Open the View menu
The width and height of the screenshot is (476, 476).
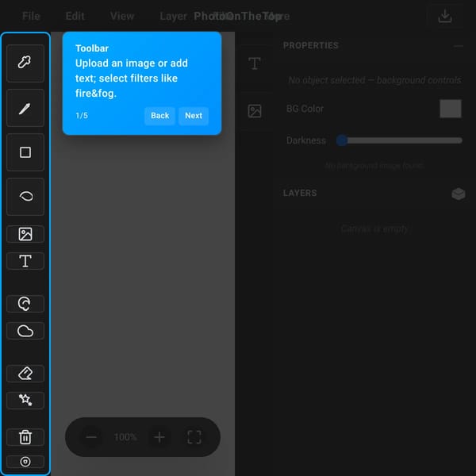coord(122,16)
